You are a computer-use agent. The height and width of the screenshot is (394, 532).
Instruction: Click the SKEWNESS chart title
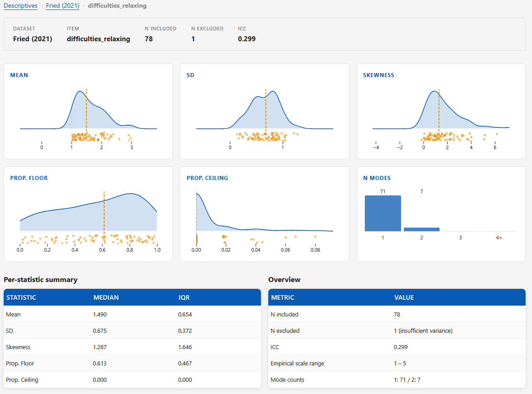[379, 75]
